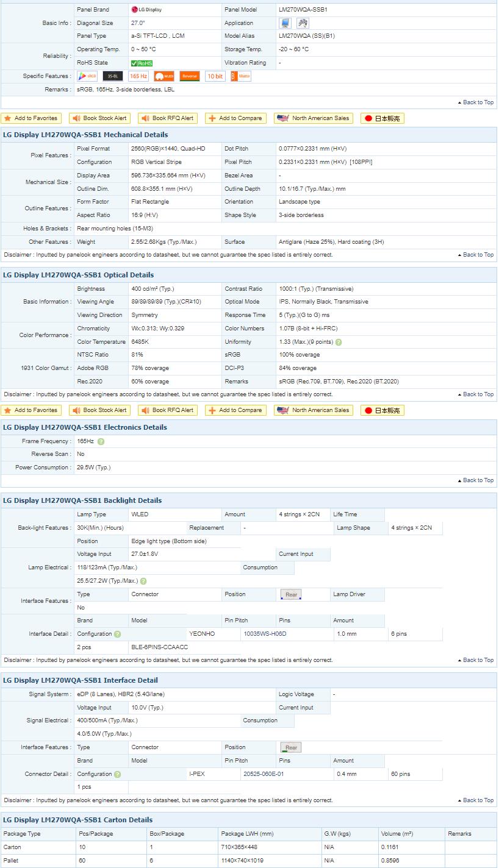Open North American Sales above Mechanical Details
The width and height of the screenshot is (499, 868).
click(x=314, y=118)
